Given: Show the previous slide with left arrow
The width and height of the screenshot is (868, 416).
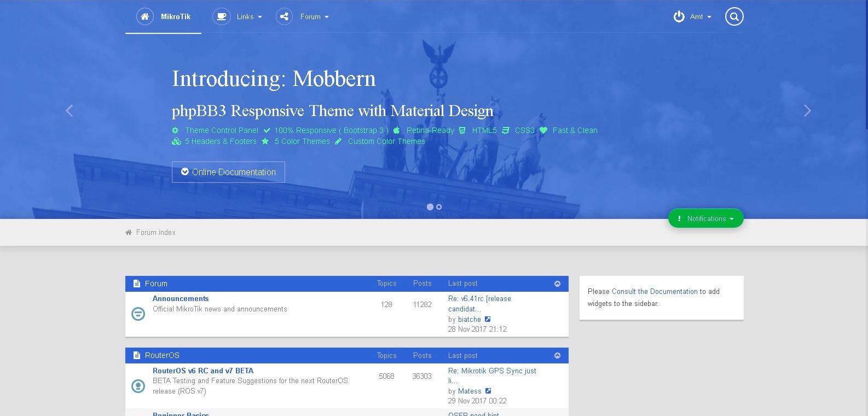Looking at the screenshot, I should (x=69, y=111).
